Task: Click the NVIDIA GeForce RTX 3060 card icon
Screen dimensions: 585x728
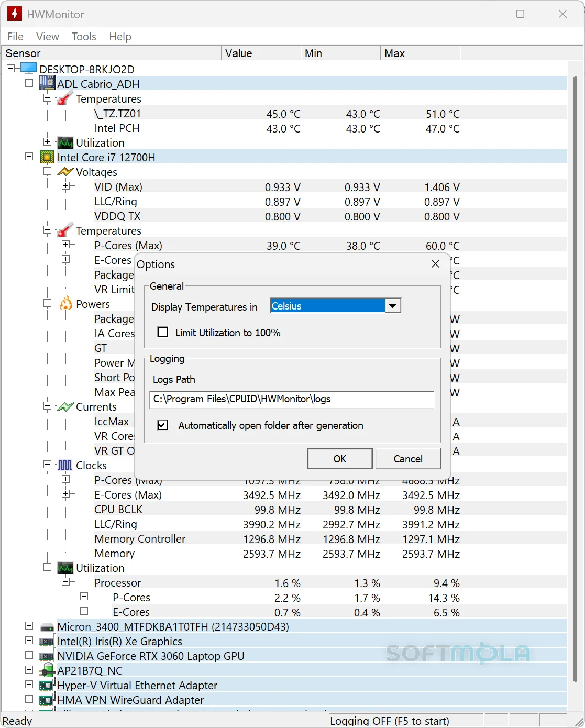Action: (x=47, y=656)
